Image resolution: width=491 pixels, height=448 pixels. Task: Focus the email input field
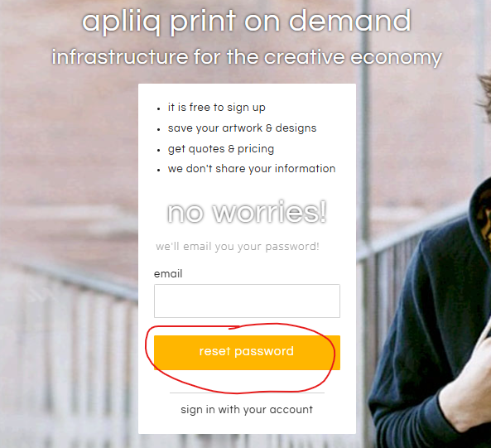[247, 301]
